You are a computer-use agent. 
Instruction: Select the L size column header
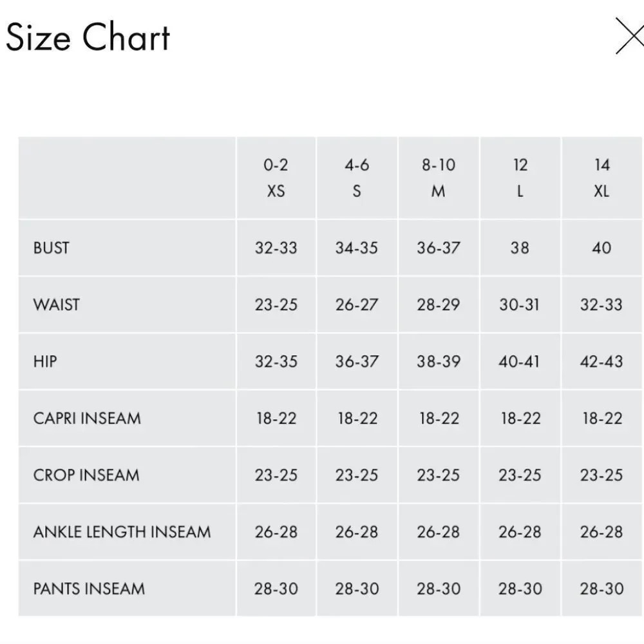[x=520, y=178]
